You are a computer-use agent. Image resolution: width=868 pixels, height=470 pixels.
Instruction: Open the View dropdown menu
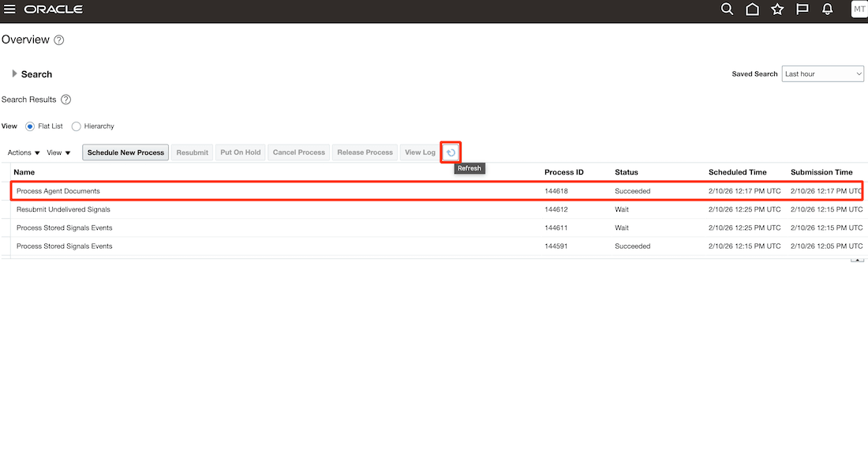pyautogui.click(x=58, y=152)
